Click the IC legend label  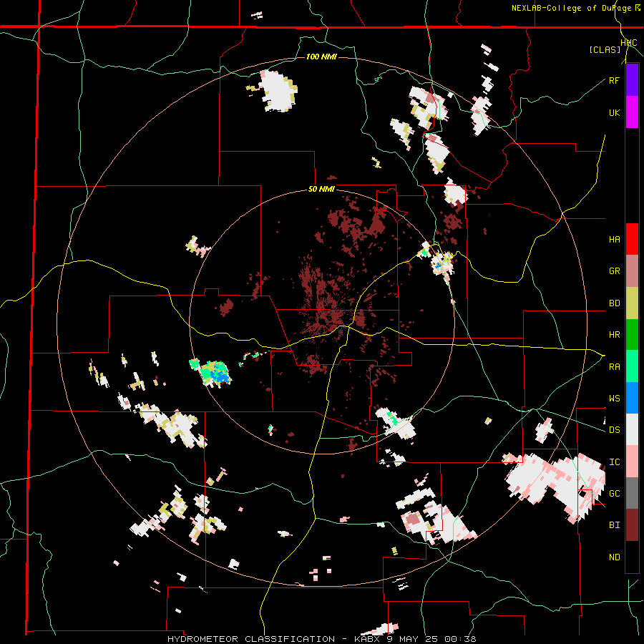pyautogui.click(x=614, y=462)
